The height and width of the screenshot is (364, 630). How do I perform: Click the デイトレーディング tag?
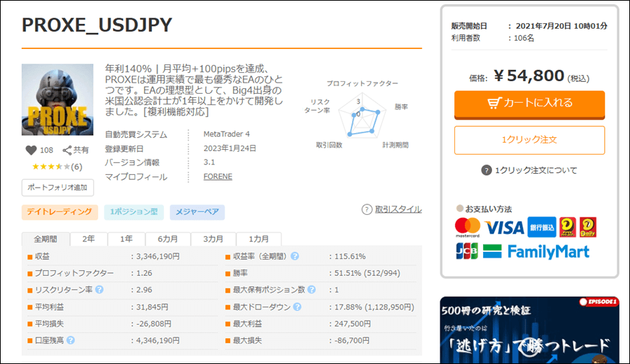click(x=59, y=211)
